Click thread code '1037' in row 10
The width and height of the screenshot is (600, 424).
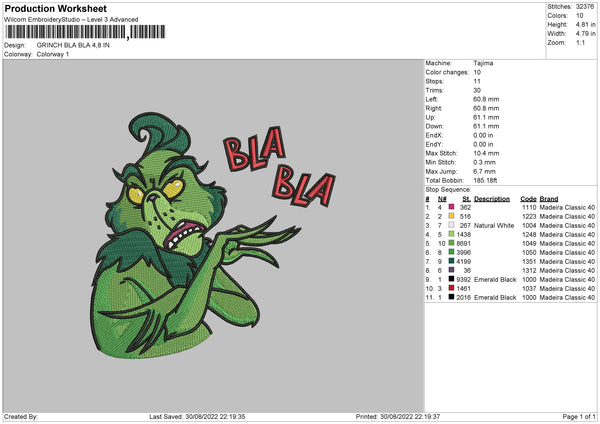pyautogui.click(x=529, y=289)
